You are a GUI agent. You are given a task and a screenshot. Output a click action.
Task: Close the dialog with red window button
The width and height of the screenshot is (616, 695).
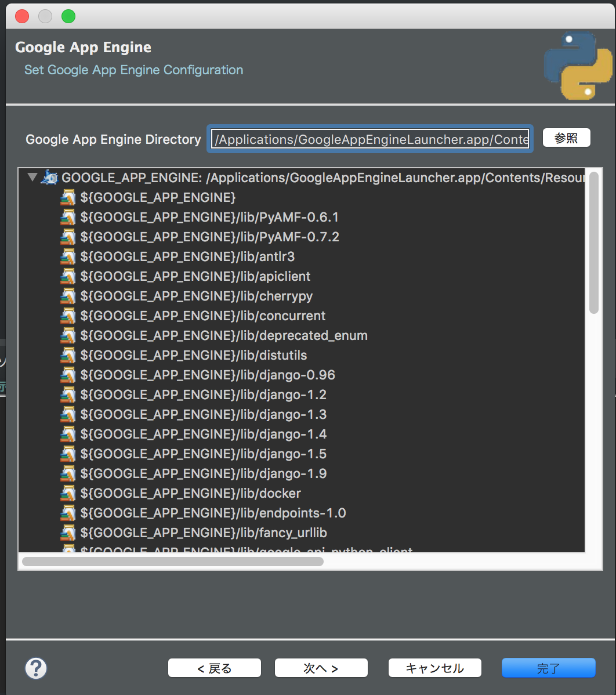[x=21, y=16]
